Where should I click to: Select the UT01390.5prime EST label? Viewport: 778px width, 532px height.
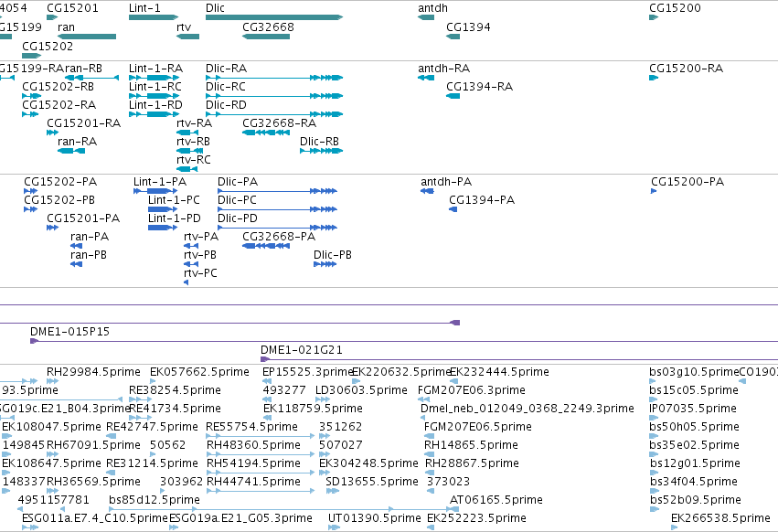coord(375,518)
